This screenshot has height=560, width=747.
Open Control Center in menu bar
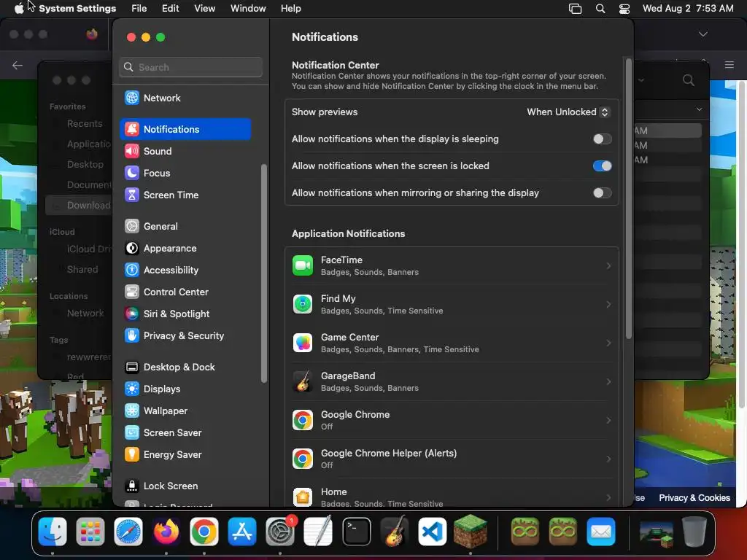(624, 9)
